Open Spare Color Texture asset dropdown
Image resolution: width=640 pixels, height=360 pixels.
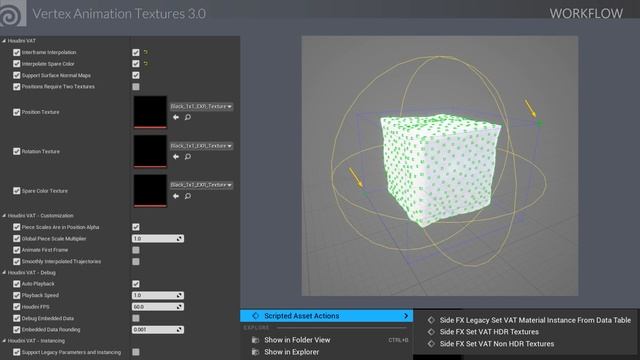202,185
